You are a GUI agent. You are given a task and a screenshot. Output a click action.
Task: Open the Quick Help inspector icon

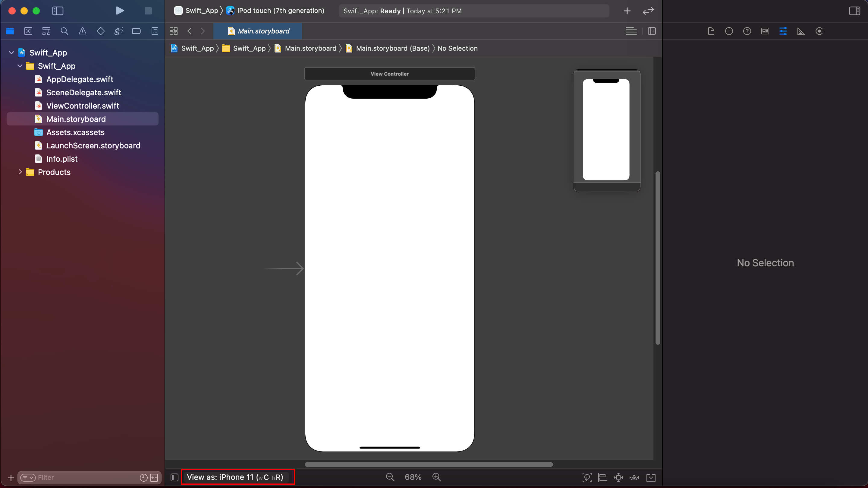click(747, 31)
